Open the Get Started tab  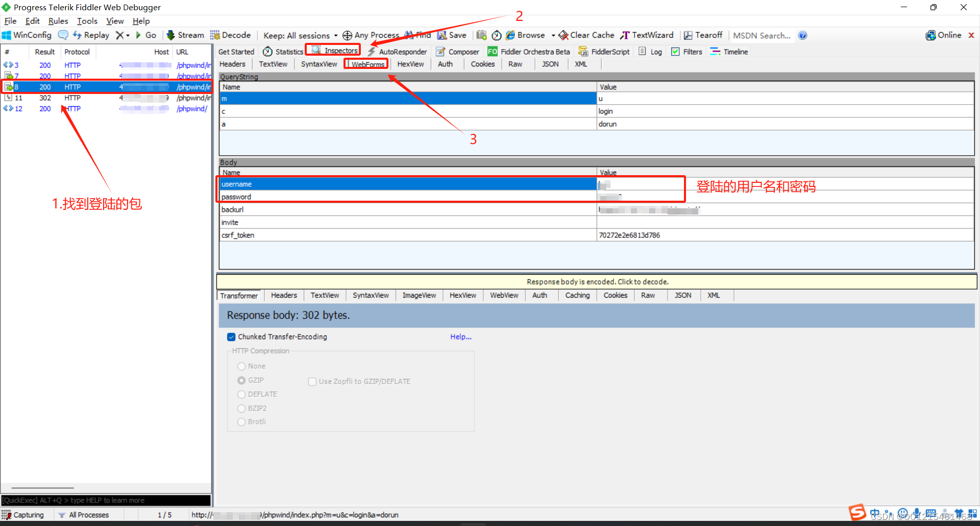(x=236, y=52)
